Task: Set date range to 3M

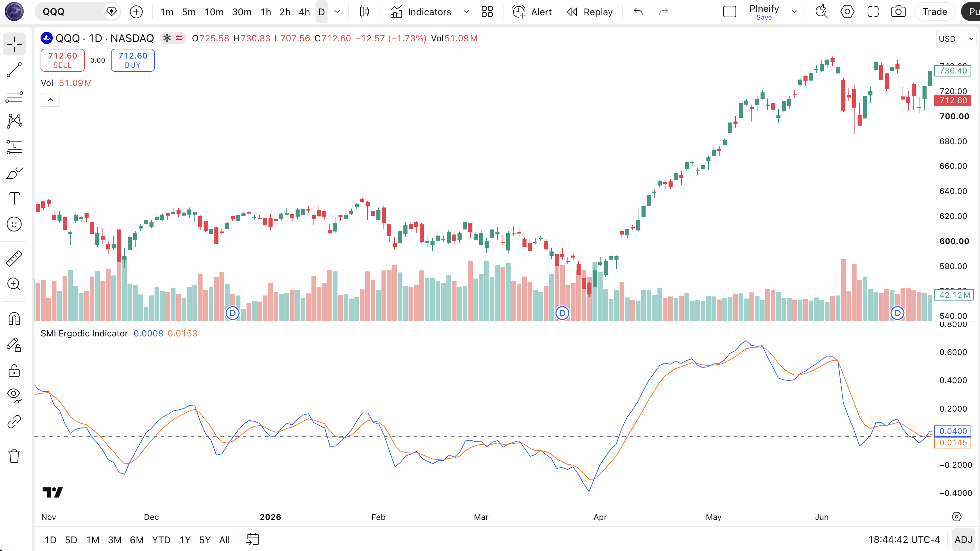Action: (x=115, y=539)
